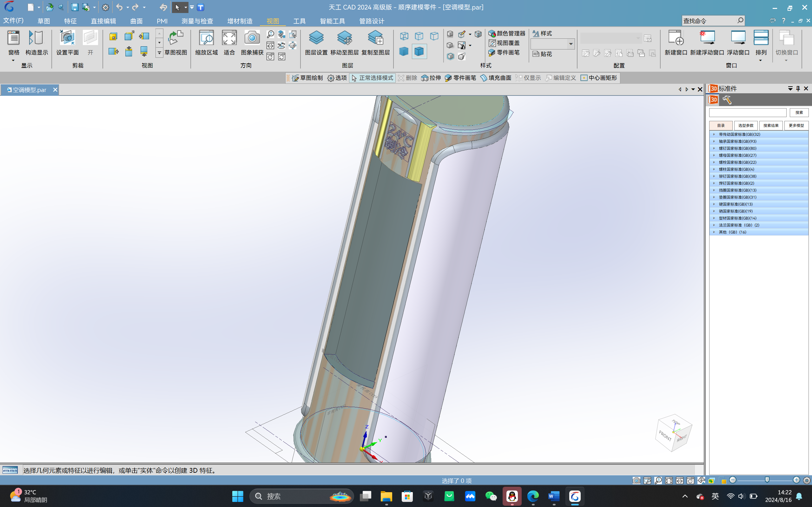Click the 更多模型 button
812x507 pixels.
pyautogui.click(x=796, y=125)
